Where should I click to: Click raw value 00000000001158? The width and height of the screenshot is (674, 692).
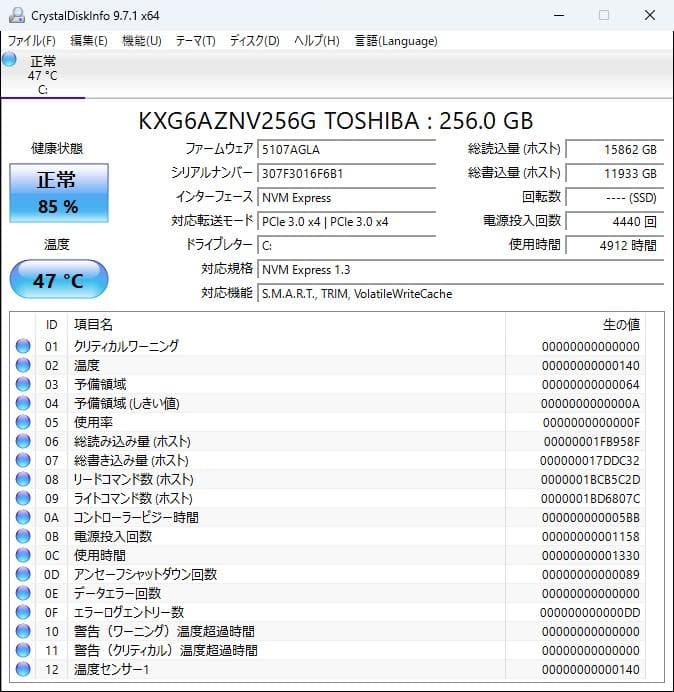(x=591, y=536)
